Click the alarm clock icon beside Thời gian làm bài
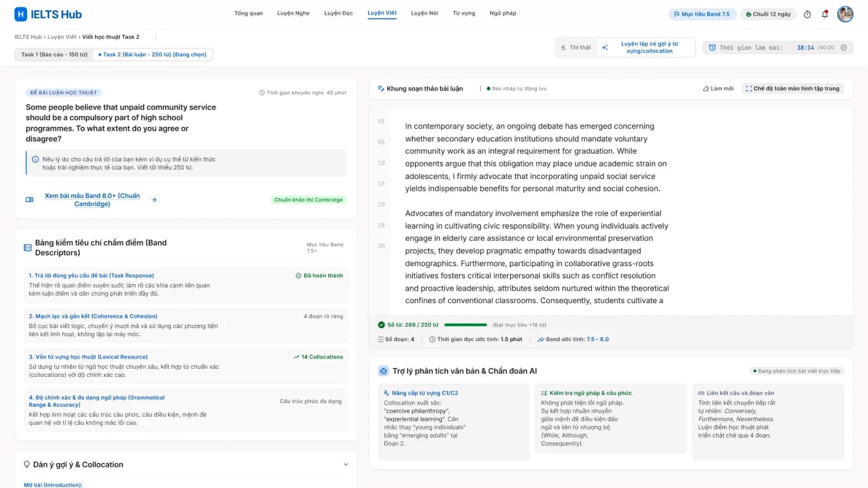 tap(712, 48)
